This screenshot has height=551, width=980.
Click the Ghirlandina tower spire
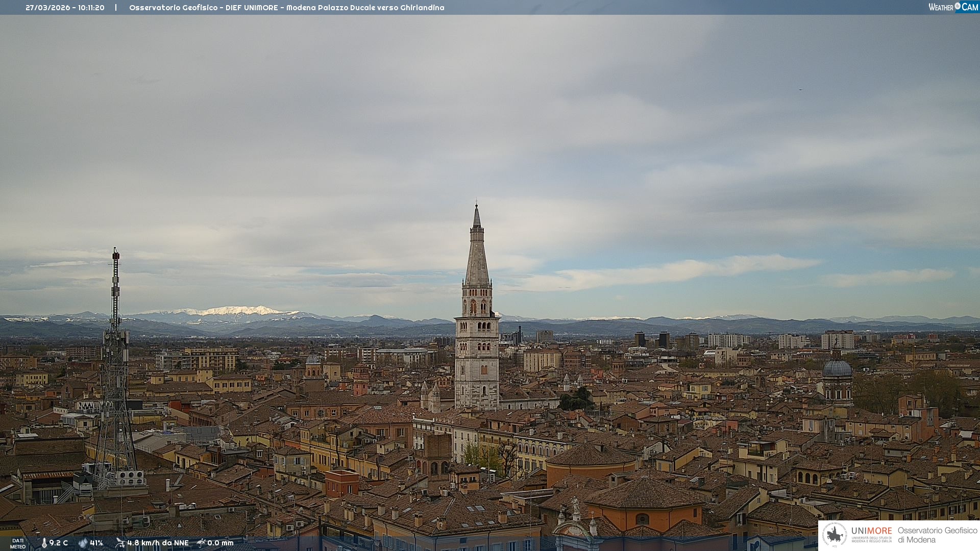coord(477,245)
